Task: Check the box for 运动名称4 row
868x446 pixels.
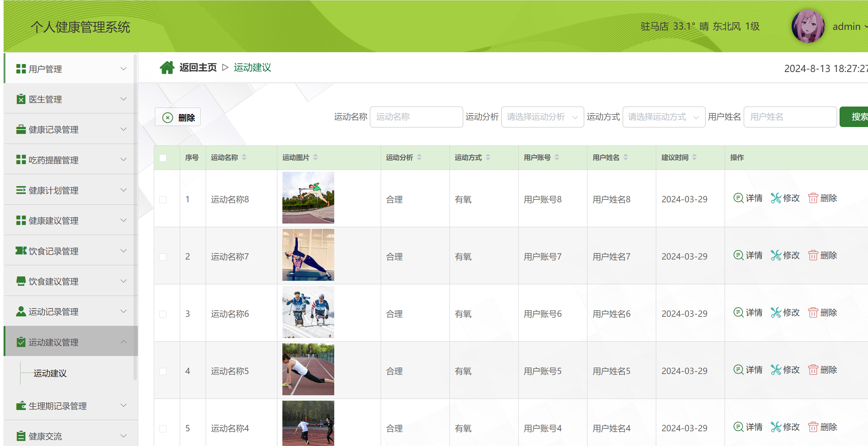Action: pos(163,428)
